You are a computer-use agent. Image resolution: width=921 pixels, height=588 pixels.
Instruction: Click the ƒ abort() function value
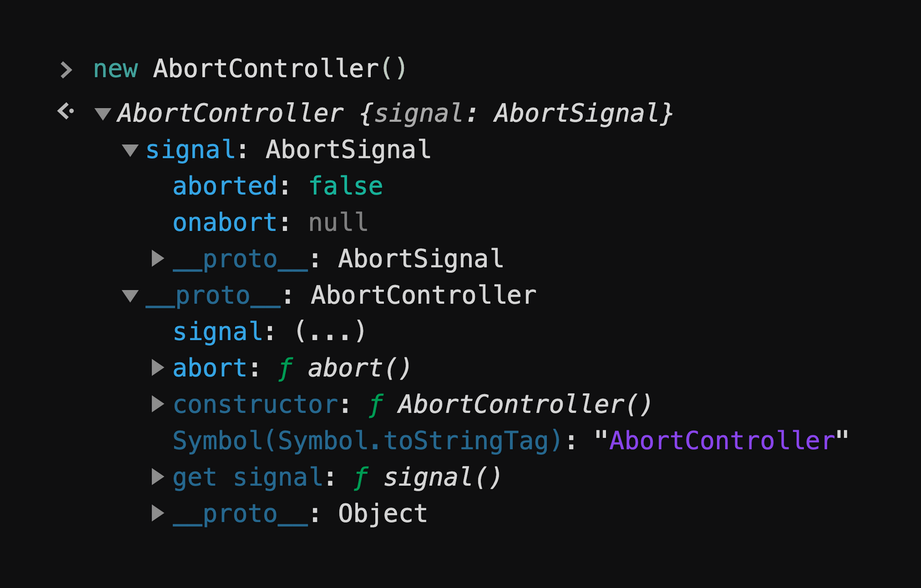pos(344,368)
